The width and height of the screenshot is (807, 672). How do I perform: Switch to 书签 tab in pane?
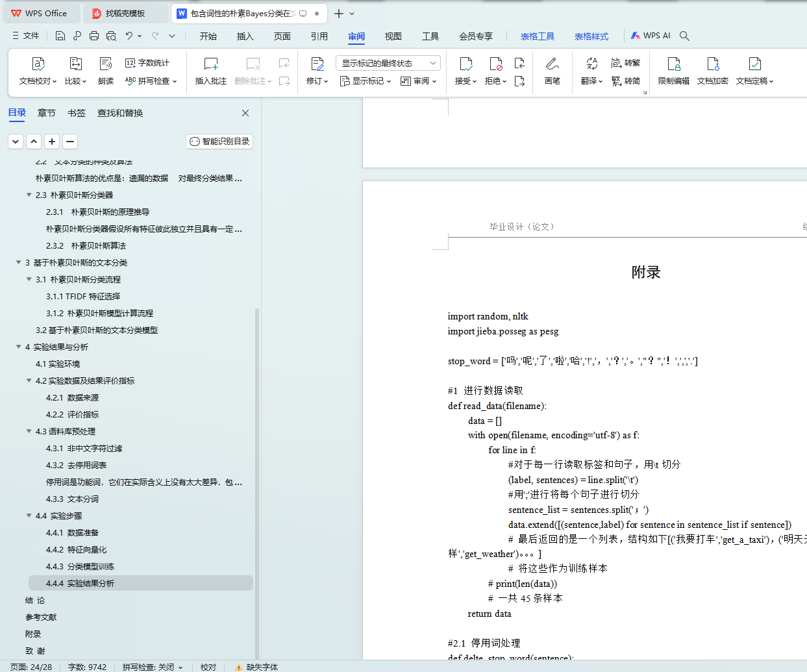77,113
